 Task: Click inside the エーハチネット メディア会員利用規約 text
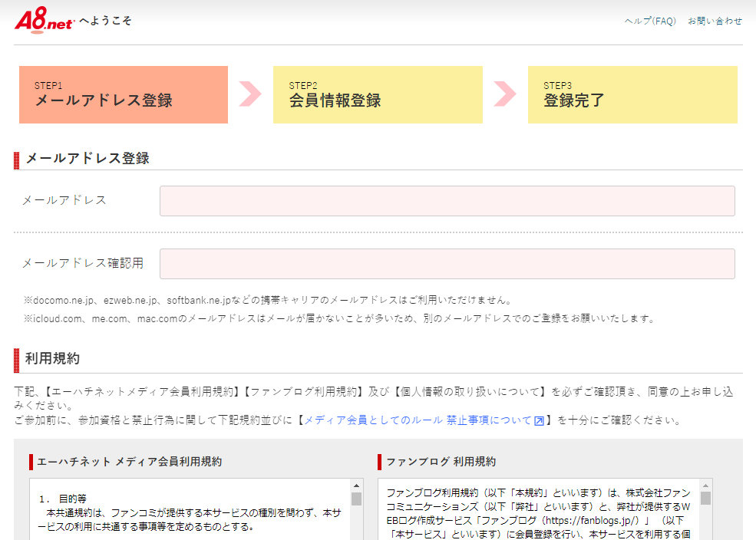[x=189, y=512]
